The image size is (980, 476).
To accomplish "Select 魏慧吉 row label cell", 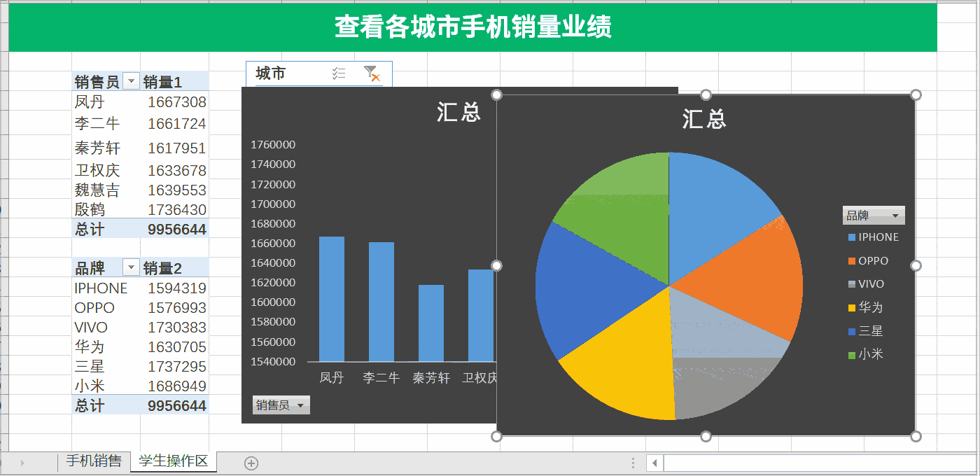I will (x=106, y=190).
